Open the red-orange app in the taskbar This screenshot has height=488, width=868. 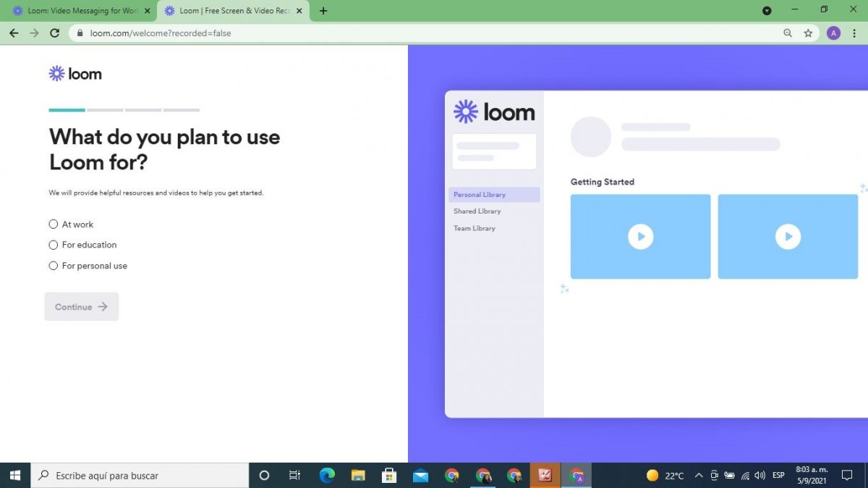point(545,476)
